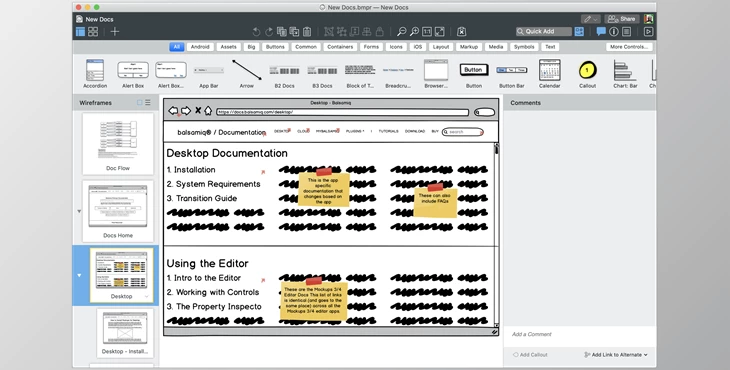Viewport: 730px width, 370px height.
Task: Select the Media category
Action: point(496,47)
